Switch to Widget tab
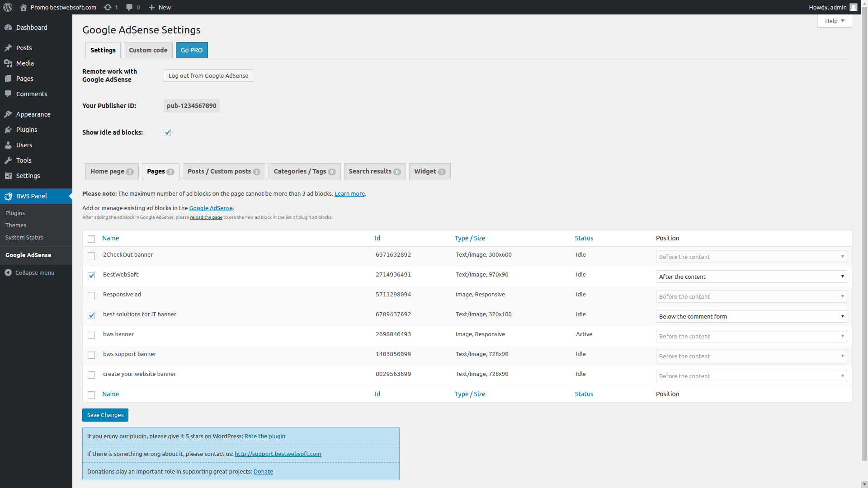The image size is (868, 488). [429, 171]
